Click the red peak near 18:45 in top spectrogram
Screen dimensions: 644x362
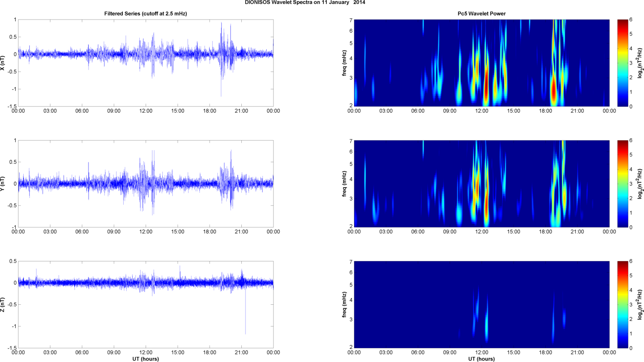[x=553, y=91]
